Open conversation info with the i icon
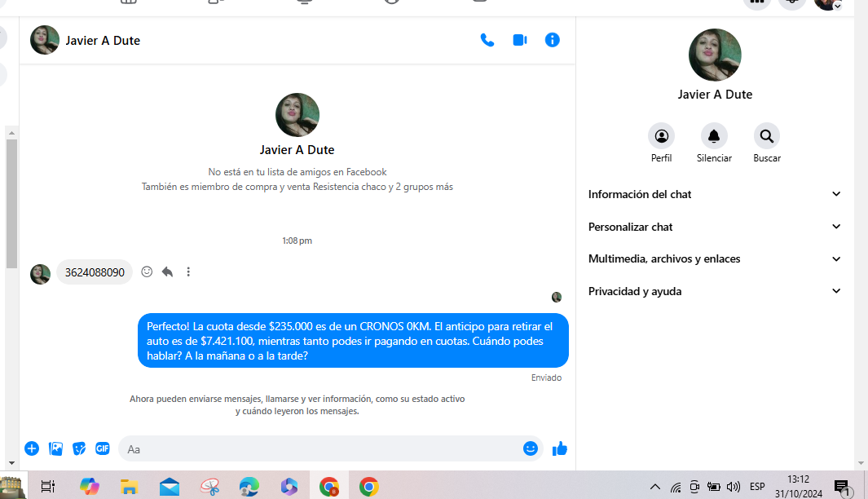The width and height of the screenshot is (868, 499). [553, 40]
